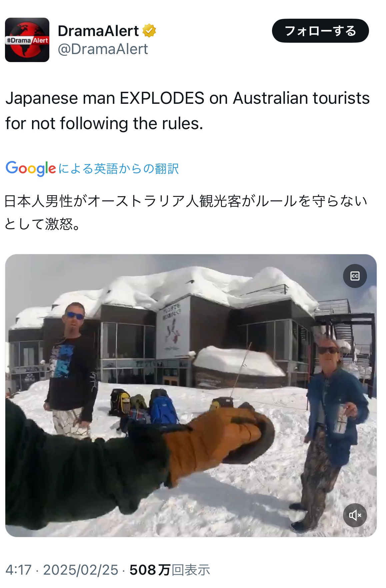Open the 508万回表示 view count

[170, 570]
